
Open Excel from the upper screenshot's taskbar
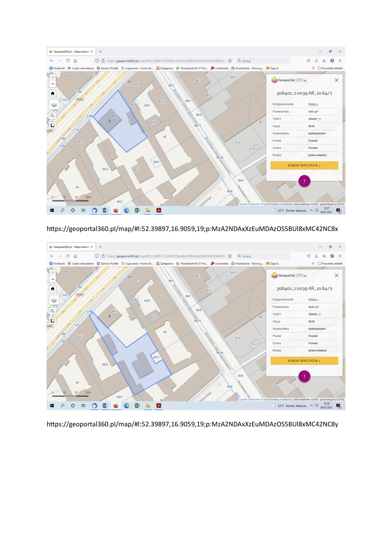click(137, 210)
